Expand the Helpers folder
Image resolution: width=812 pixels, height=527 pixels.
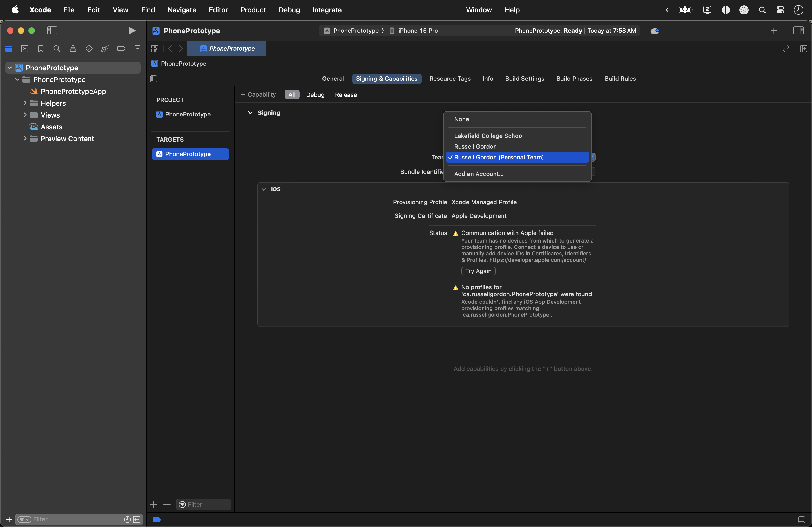pyautogui.click(x=25, y=103)
